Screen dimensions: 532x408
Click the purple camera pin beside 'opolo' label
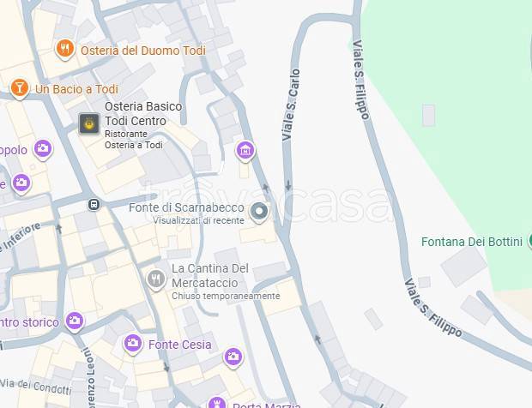(43, 150)
